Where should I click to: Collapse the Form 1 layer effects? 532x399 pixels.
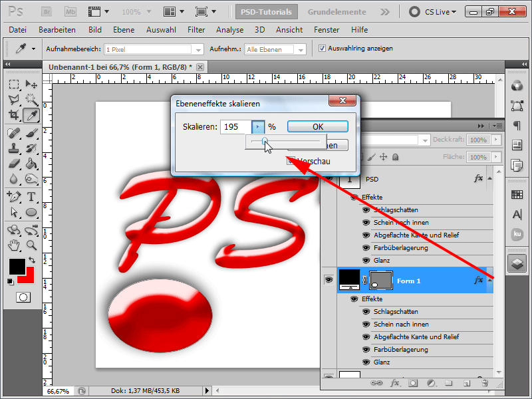coord(489,280)
